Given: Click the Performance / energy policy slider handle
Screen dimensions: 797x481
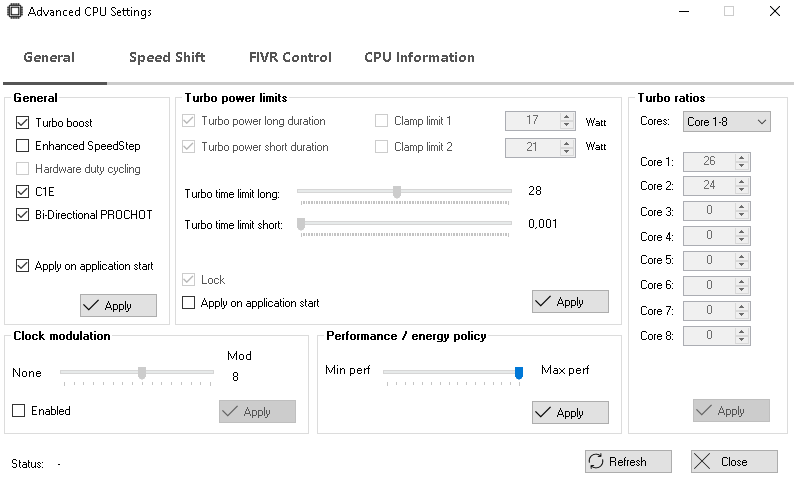Looking at the screenshot, I should click(x=519, y=372).
